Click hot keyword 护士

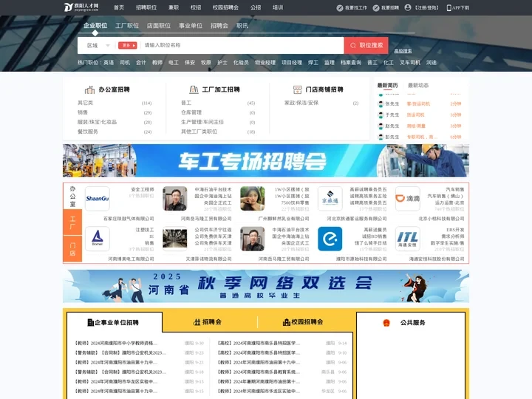click(x=222, y=62)
